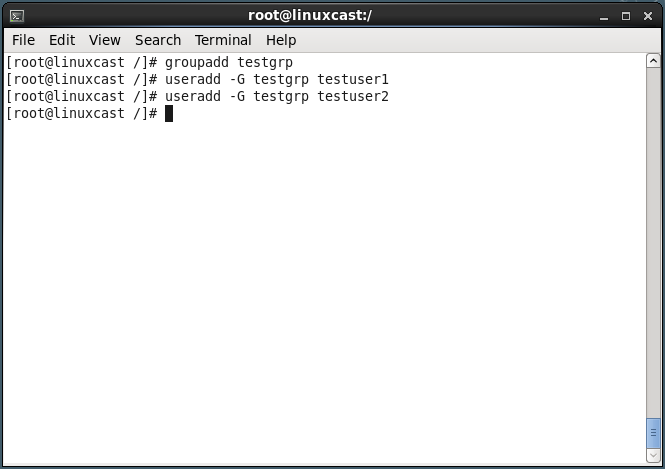Close the root@linuxcast terminal window
The image size is (665, 469).
point(648,17)
